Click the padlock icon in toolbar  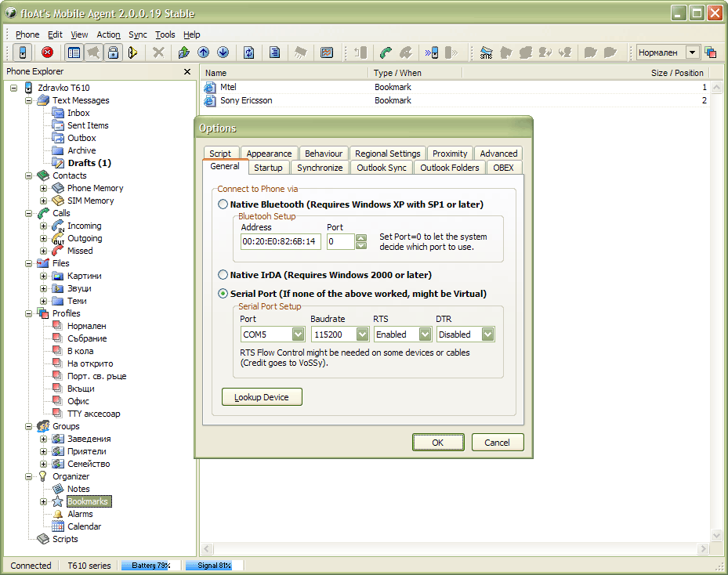coord(114,52)
